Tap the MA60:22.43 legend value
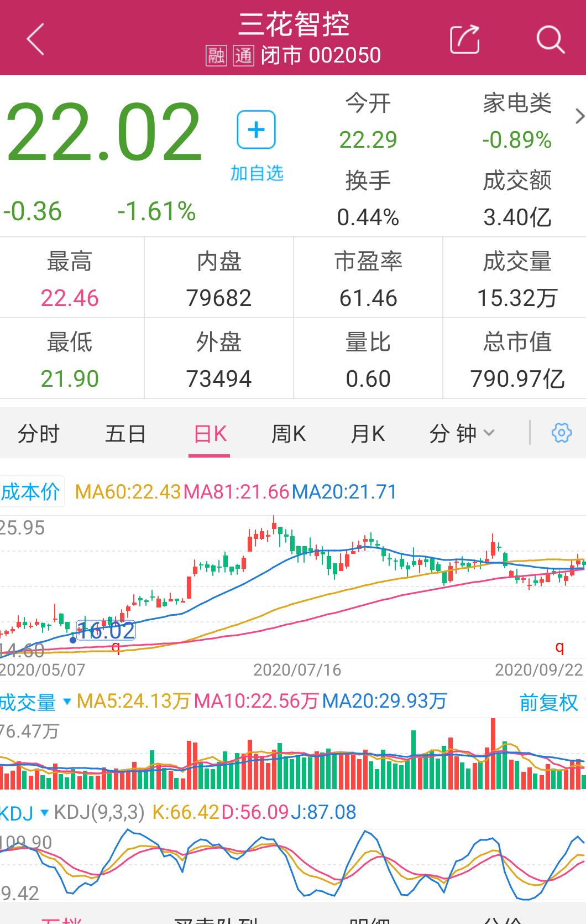Viewport: 586px width, 924px height. click(128, 491)
